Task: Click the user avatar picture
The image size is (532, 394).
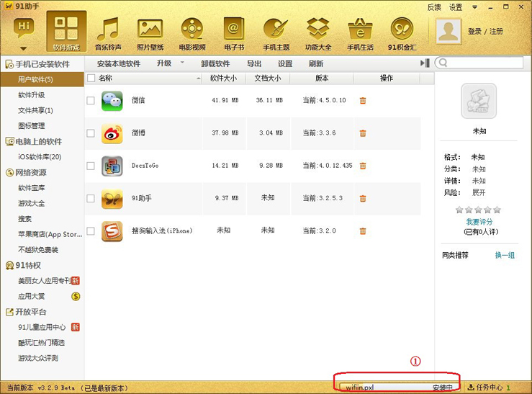Action: tap(448, 31)
